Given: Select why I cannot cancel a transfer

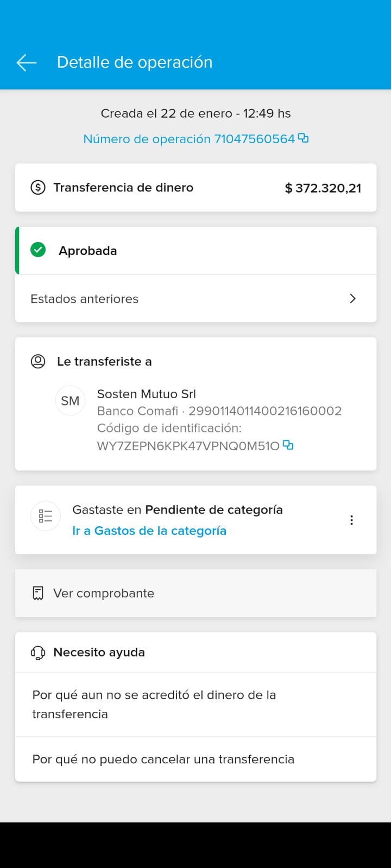Looking at the screenshot, I should coord(163,759).
